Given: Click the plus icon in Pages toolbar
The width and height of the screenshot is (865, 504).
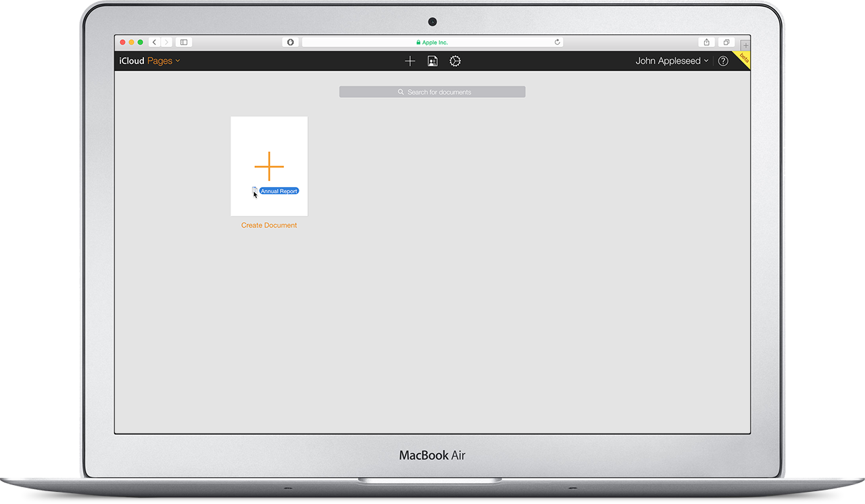Looking at the screenshot, I should point(410,61).
